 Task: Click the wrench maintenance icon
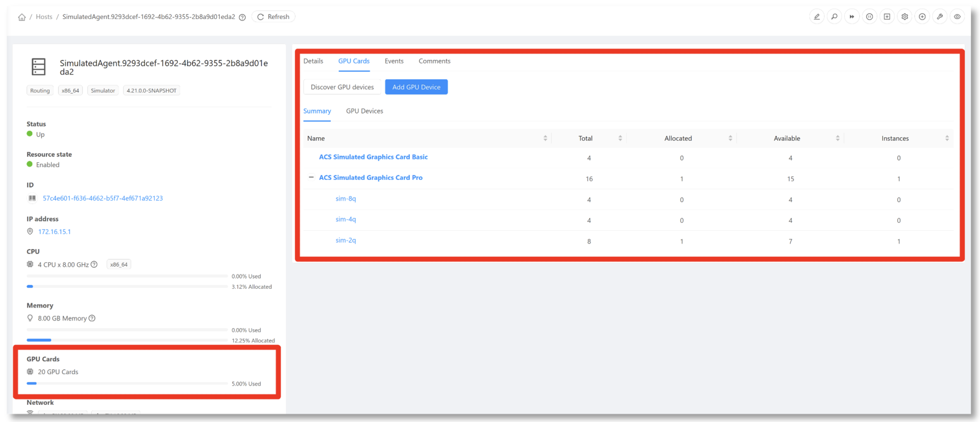940,17
